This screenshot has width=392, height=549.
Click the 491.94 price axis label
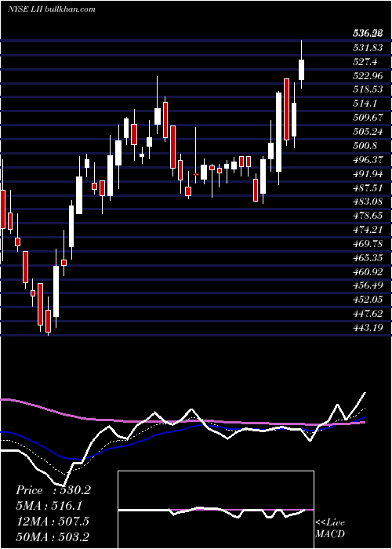point(368,174)
